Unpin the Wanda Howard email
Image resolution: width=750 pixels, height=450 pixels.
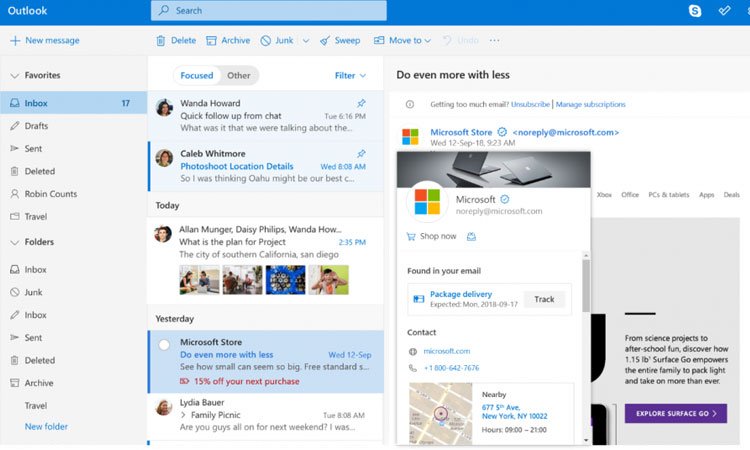pyautogui.click(x=361, y=103)
